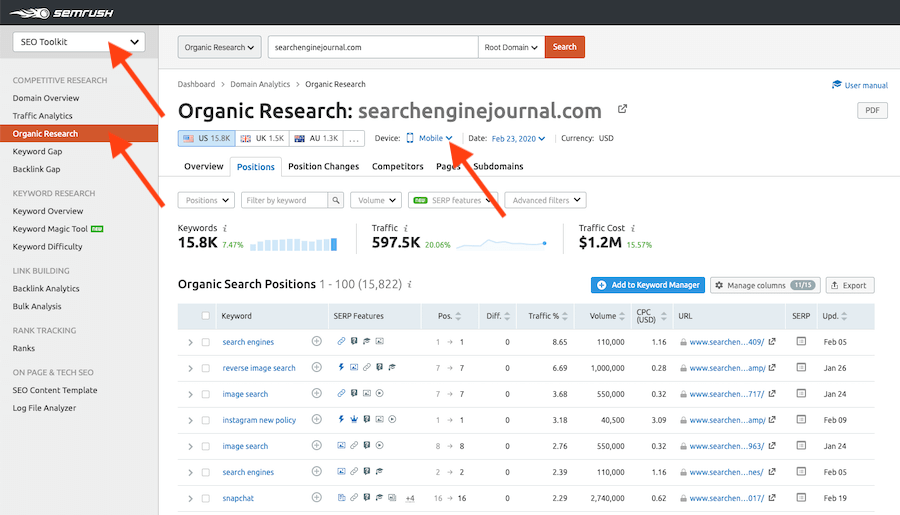Check the 'image search' position 7 row checkbox
The height and width of the screenshot is (515, 900).
(205, 394)
